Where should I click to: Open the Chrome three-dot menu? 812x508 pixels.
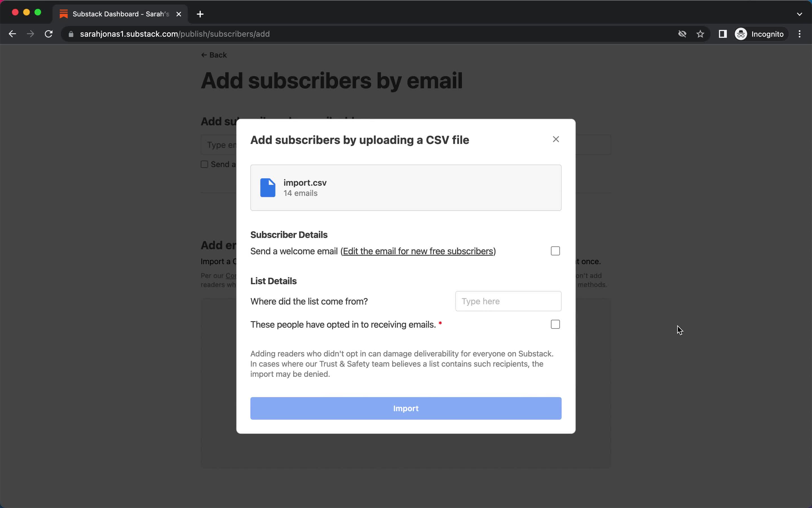point(800,34)
